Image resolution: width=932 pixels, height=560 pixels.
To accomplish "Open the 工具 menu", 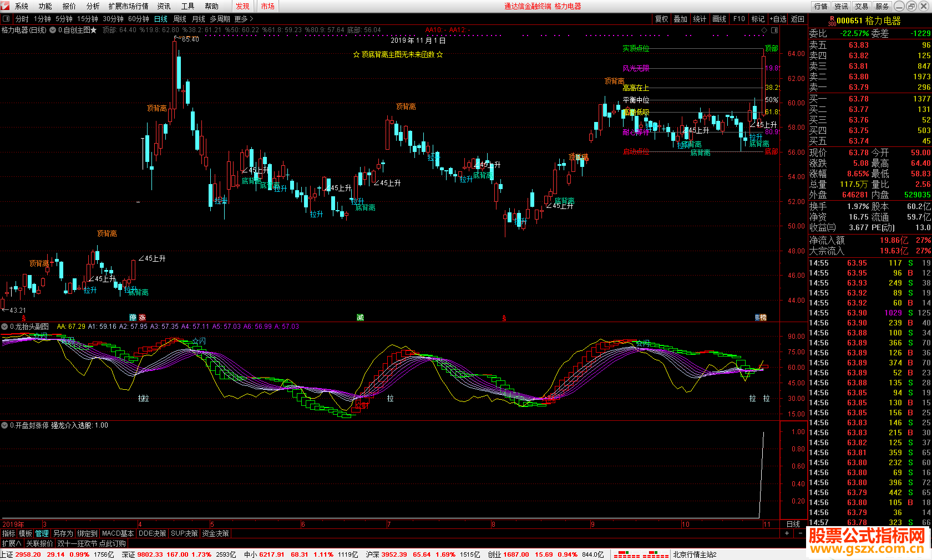I will tap(188, 6).
